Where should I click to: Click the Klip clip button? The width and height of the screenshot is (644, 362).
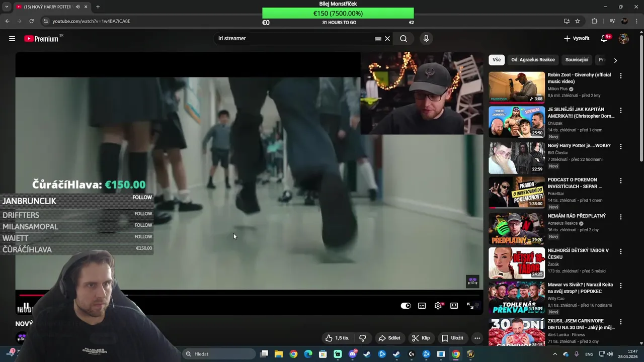pos(421,338)
